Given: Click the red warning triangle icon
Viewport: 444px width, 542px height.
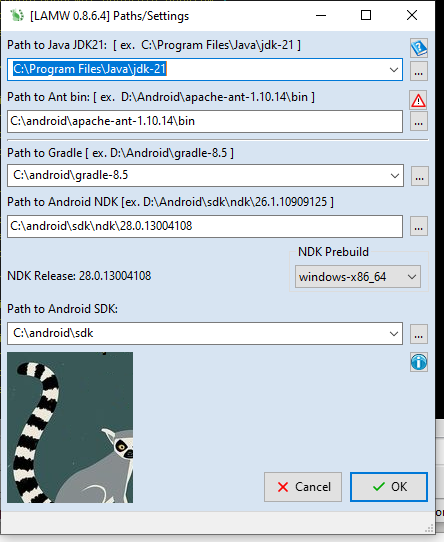Looking at the screenshot, I should 418,101.
